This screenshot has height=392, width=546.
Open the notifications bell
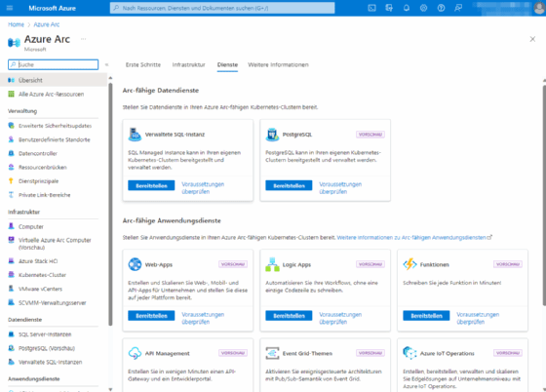[x=407, y=8]
